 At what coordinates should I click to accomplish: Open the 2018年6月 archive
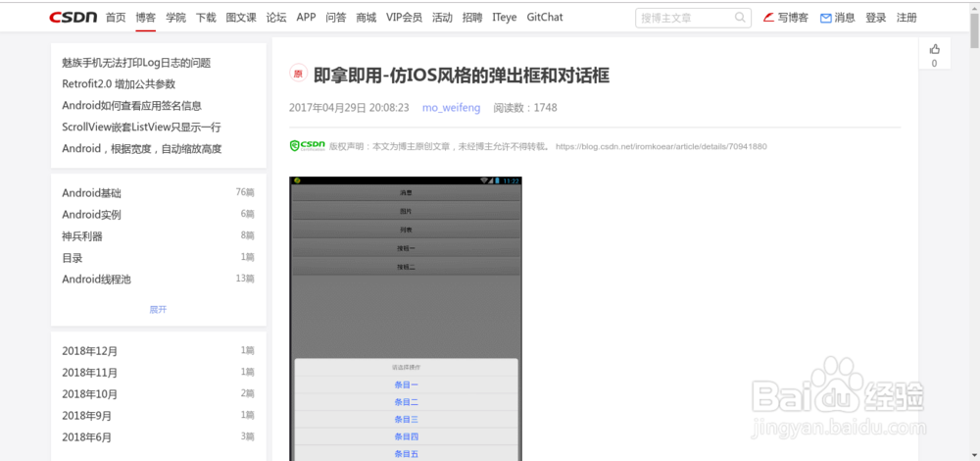[87, 437]
